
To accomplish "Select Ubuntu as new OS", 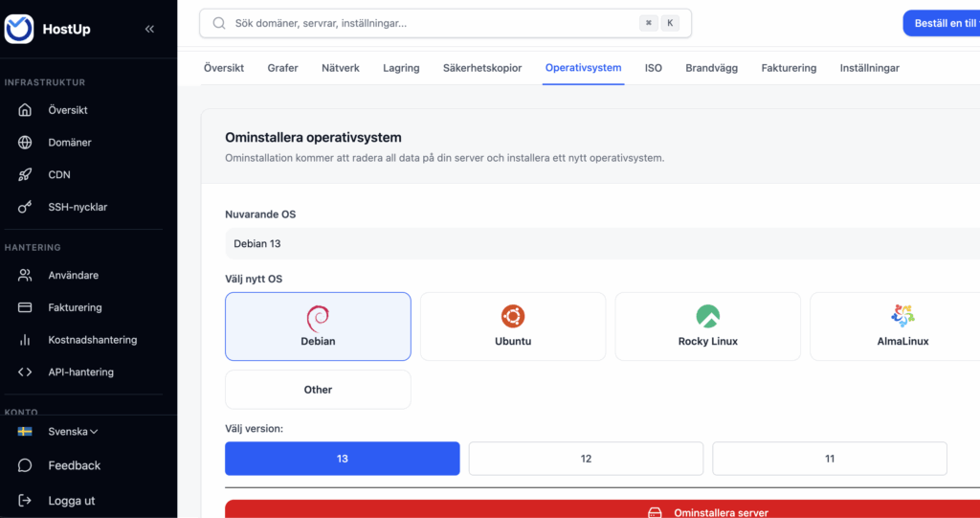I will [x=513, y=327].
